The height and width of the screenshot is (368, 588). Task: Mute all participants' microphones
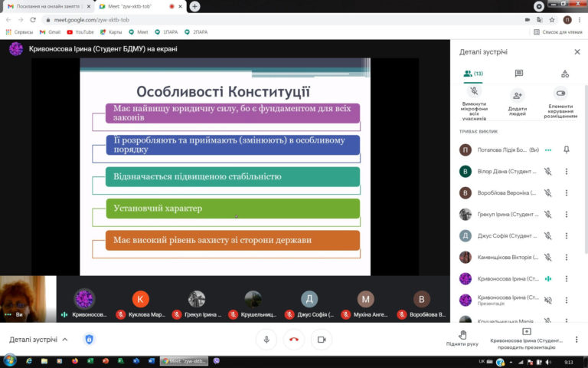click(x=474, y=100)
